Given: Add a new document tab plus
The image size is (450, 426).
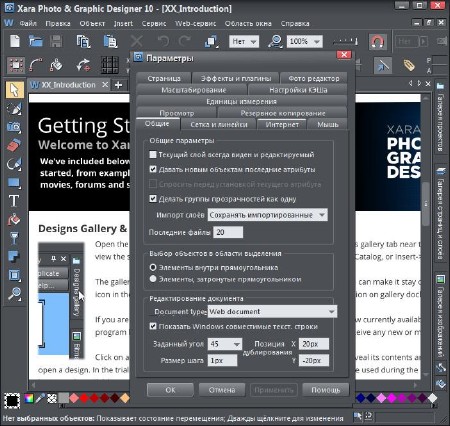Looking at the screenshot, I should coord(118,85).
